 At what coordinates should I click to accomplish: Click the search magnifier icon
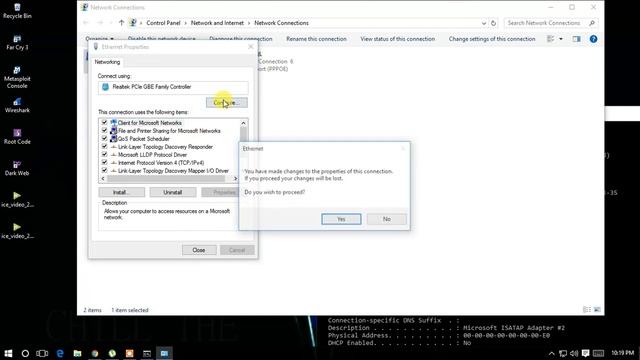click(x=592, y=23)
